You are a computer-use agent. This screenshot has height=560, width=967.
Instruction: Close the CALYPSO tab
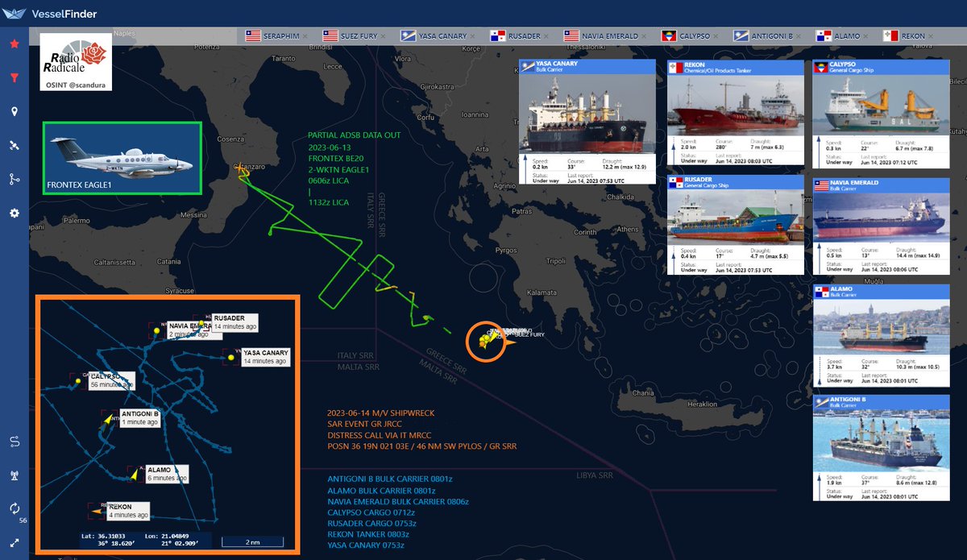tap(717, 36)
